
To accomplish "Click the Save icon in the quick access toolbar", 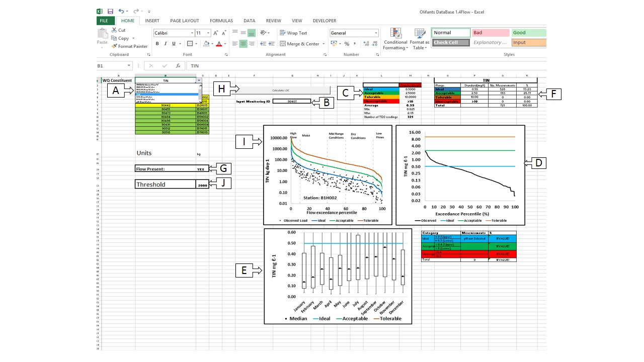I will pos(110,11).
